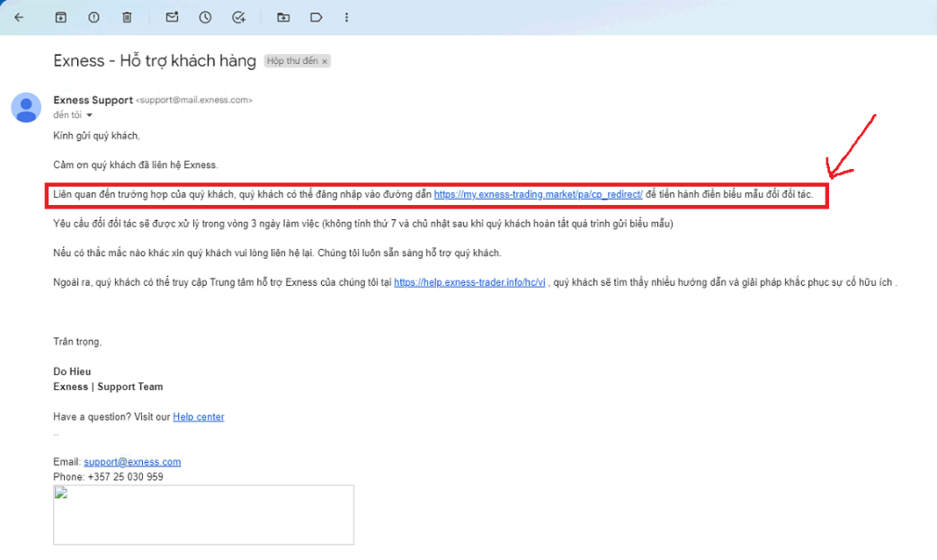Go back to the inbox list
This screenshot has height=560, width=937.
[19, 17]
